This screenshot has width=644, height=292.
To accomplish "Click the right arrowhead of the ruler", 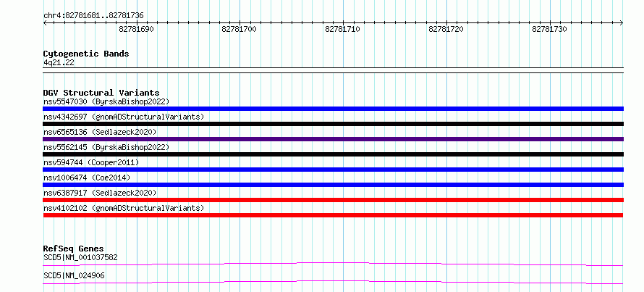I will point(622,23).
